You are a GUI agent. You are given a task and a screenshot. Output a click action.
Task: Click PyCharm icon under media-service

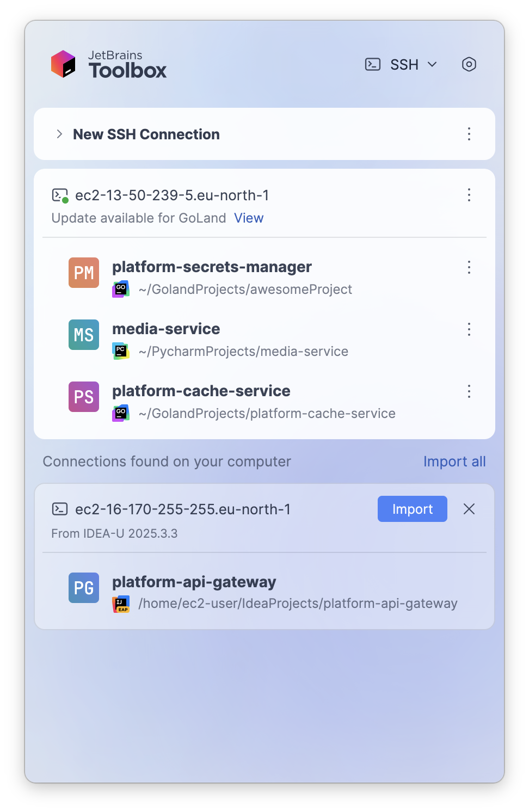coord(121,351)
